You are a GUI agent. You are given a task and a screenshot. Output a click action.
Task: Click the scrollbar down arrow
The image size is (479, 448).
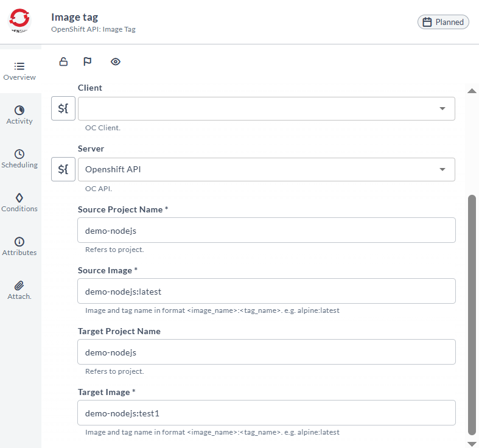(472, 444)
